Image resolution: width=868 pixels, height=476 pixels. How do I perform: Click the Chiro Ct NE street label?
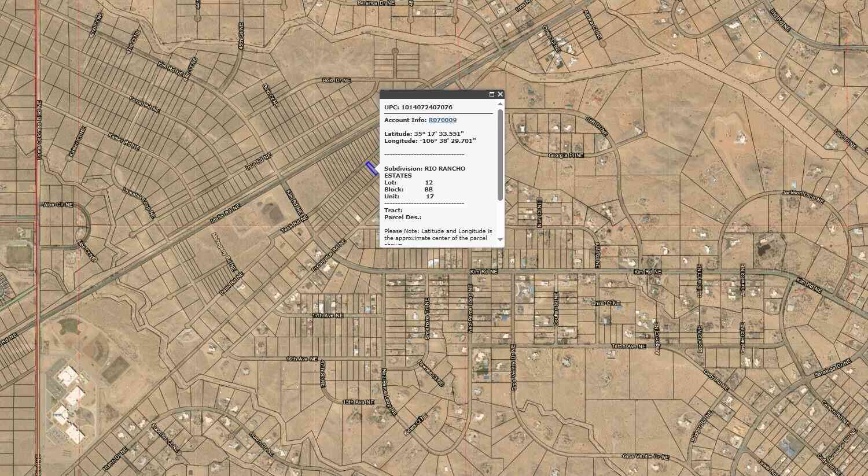tap(605, 303)
